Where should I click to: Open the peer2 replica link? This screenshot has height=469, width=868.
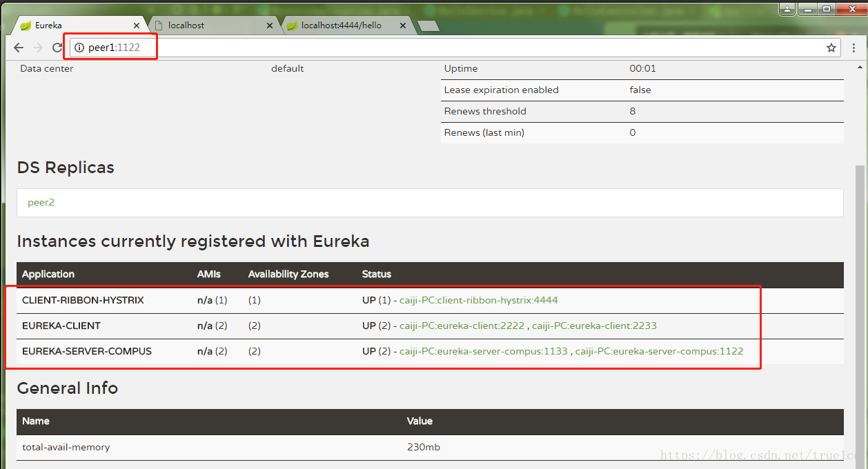click(x=41, y=203)
